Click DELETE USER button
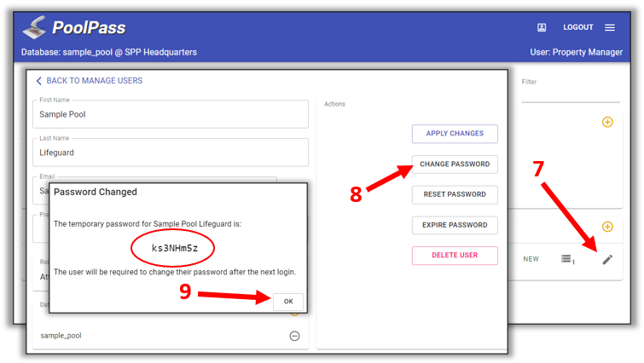Screen dimensions: 644x363 point(455,256)
